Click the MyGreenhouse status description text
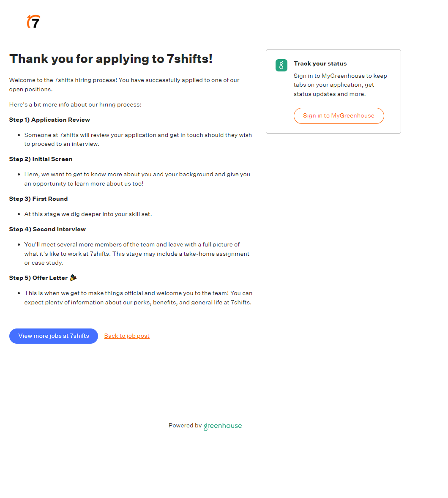The width and height of the screenshot is (448, 498). coord(340,85)
